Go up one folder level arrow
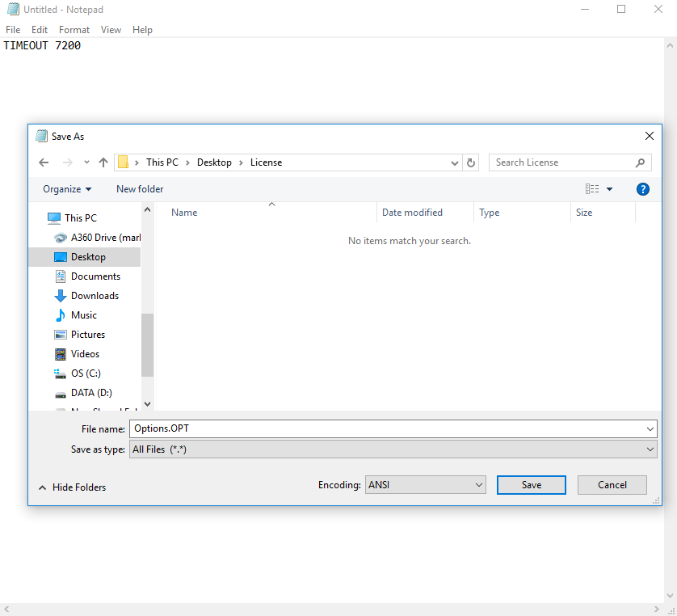The width and height of the screenshot is (677, 616). coord(103,162)
